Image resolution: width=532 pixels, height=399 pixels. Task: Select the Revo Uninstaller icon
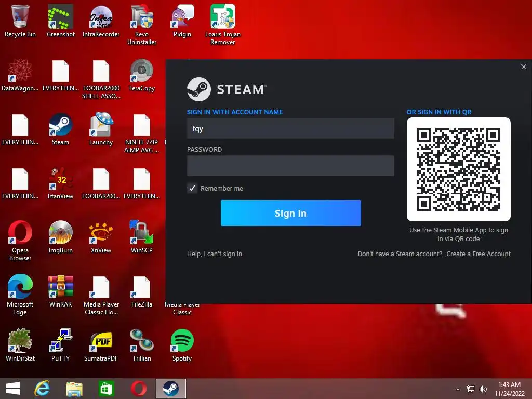[x=141, y=24]
